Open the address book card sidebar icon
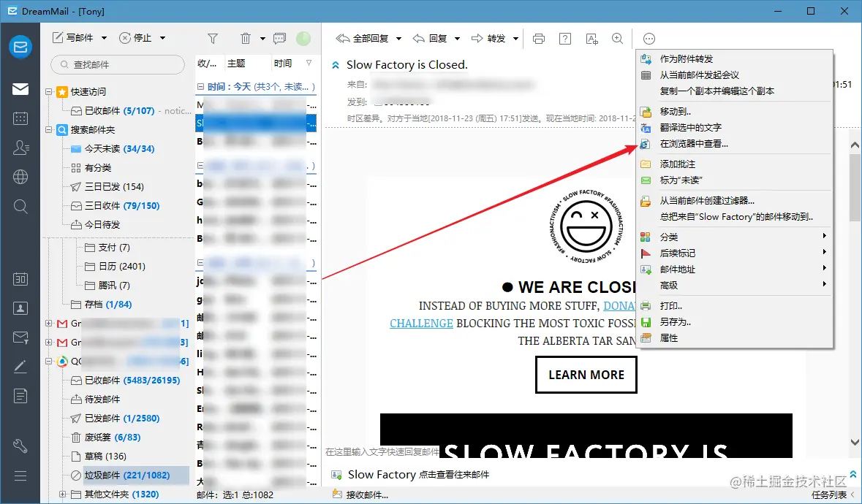This screenshot has width=862, height=504. tap(20, 308)
